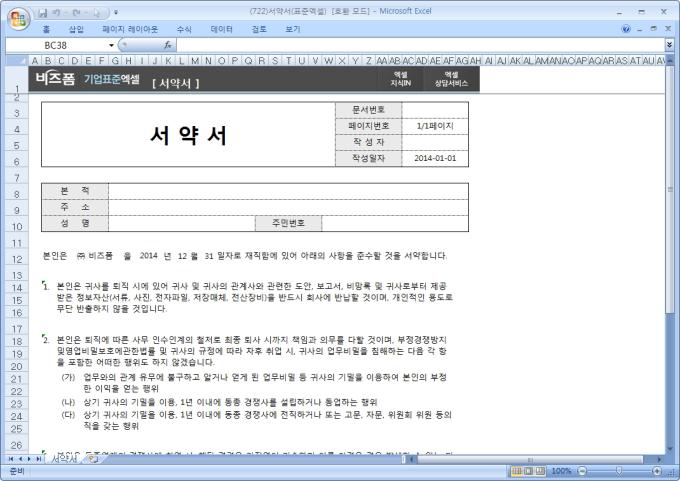Image resolution: width=680 pixels, height=481 pixels.
Task: Click the 주민번호 label cell
Action: pos(288,223)
